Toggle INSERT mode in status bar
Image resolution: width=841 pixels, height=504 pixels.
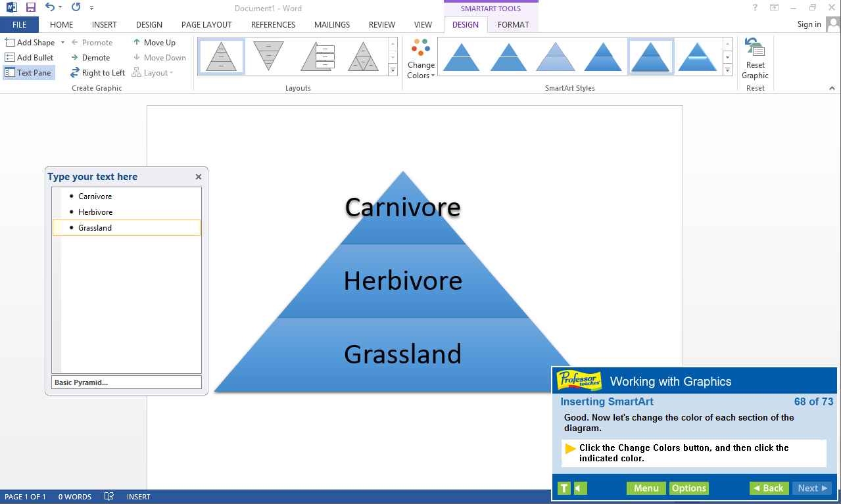point(139,497)
